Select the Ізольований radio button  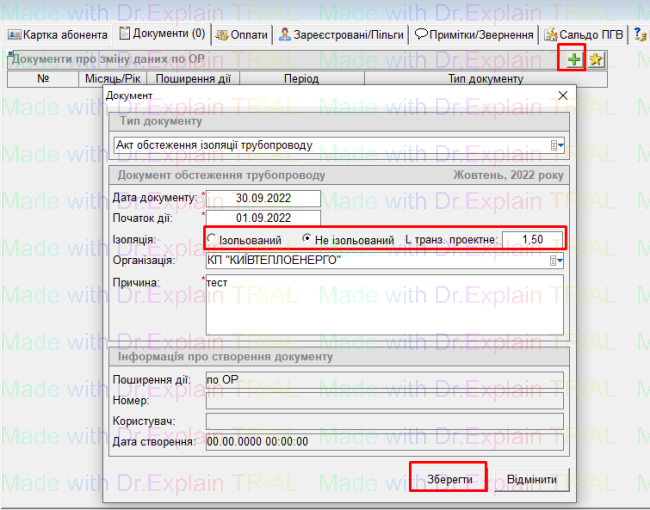point(211,240)
